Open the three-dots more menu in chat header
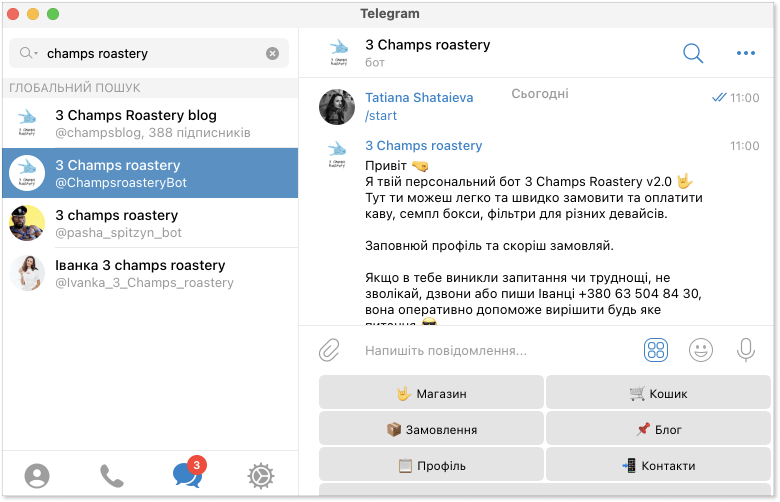 click(746, 53)
